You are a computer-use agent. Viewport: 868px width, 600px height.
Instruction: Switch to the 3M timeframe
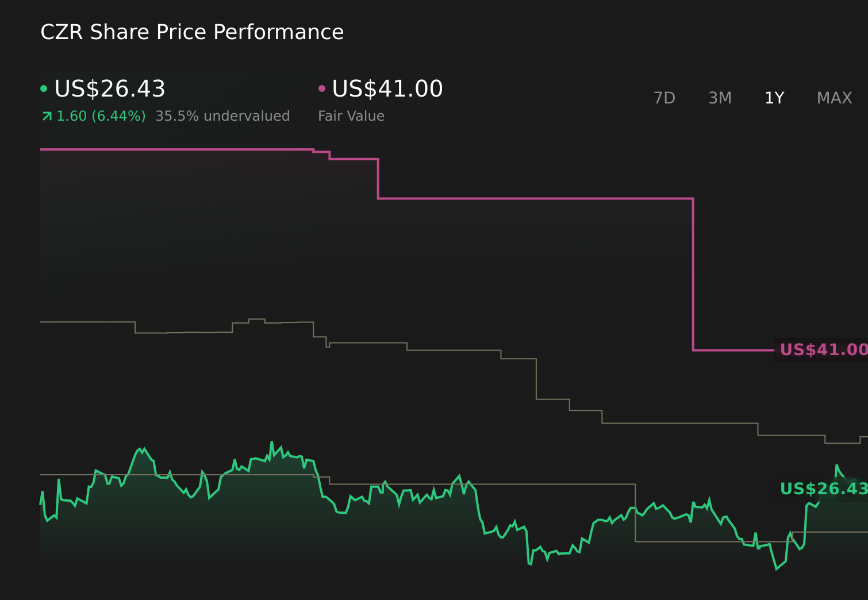720,98
